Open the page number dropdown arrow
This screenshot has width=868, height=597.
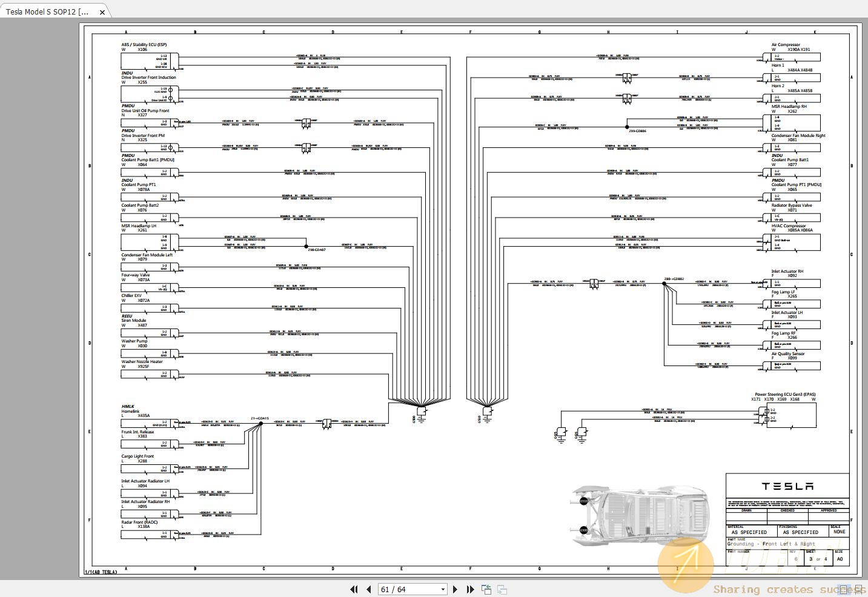click(443, 589)
